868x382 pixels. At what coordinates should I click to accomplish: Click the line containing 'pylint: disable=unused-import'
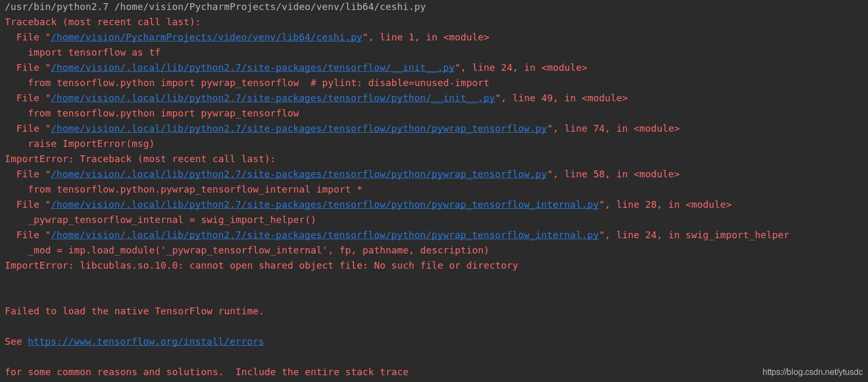pyautogui.click(x=259, y=83)
